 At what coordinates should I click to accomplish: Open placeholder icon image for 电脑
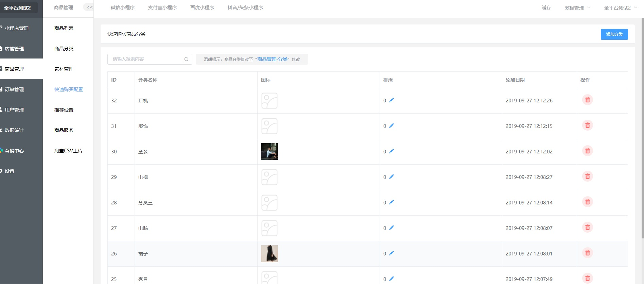point(269,228)
